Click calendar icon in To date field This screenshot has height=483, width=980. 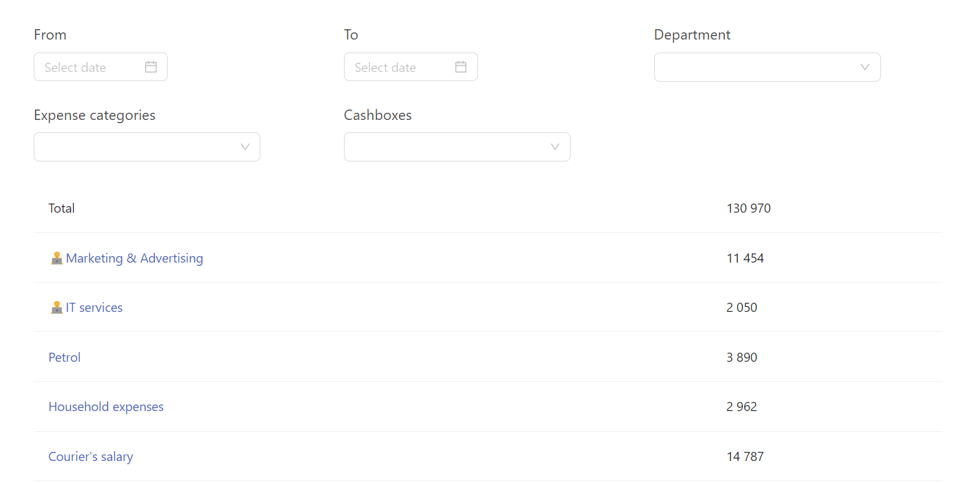(x=461, y=67)
